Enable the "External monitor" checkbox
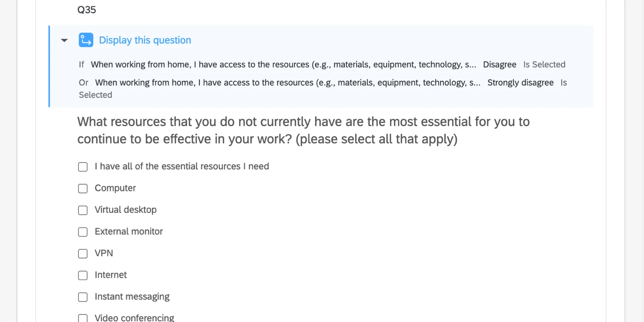644x322 pixels. coord(83,232)
